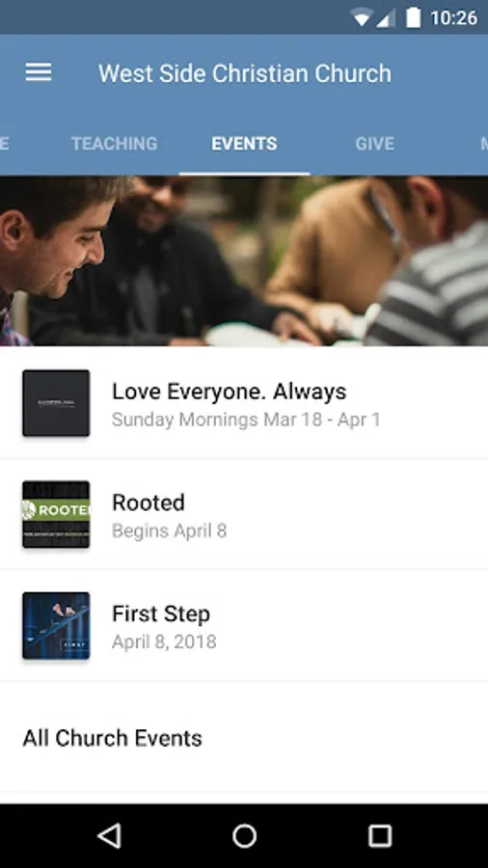Tap the West Side Christian Church title

click(x=245, y=73)
